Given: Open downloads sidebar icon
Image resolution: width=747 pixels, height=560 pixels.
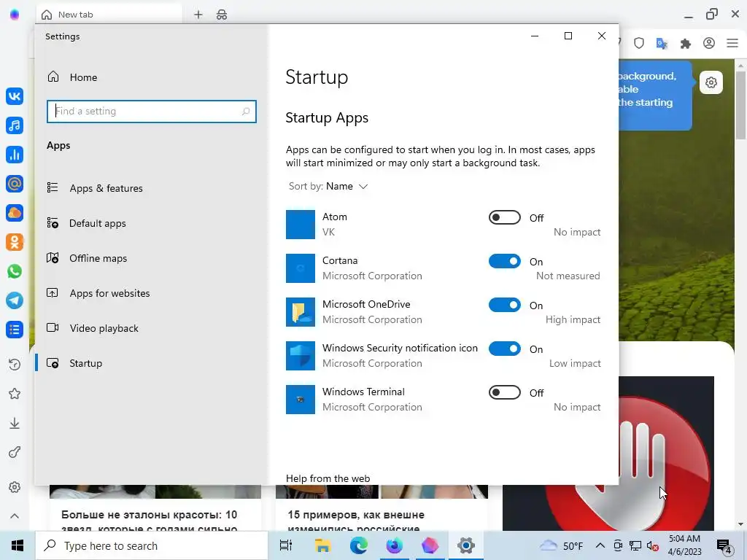Looking at the screenshot, I should [x=15, y=423].
